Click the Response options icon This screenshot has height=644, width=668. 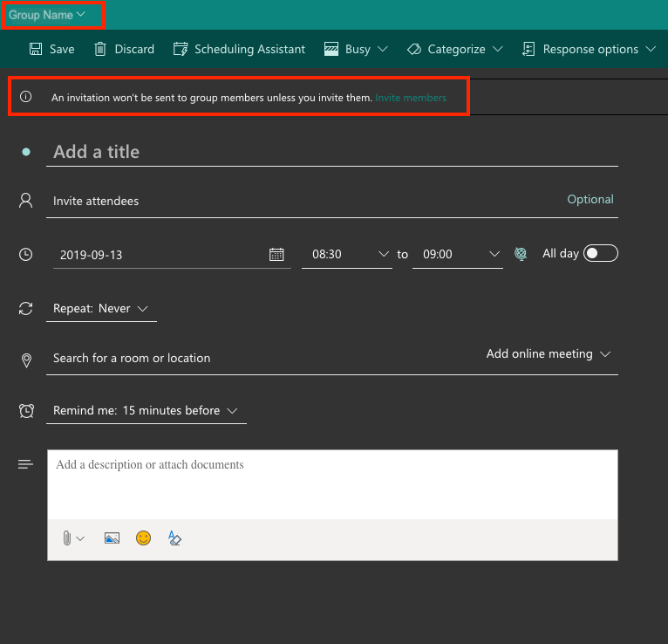click(528, 49)
